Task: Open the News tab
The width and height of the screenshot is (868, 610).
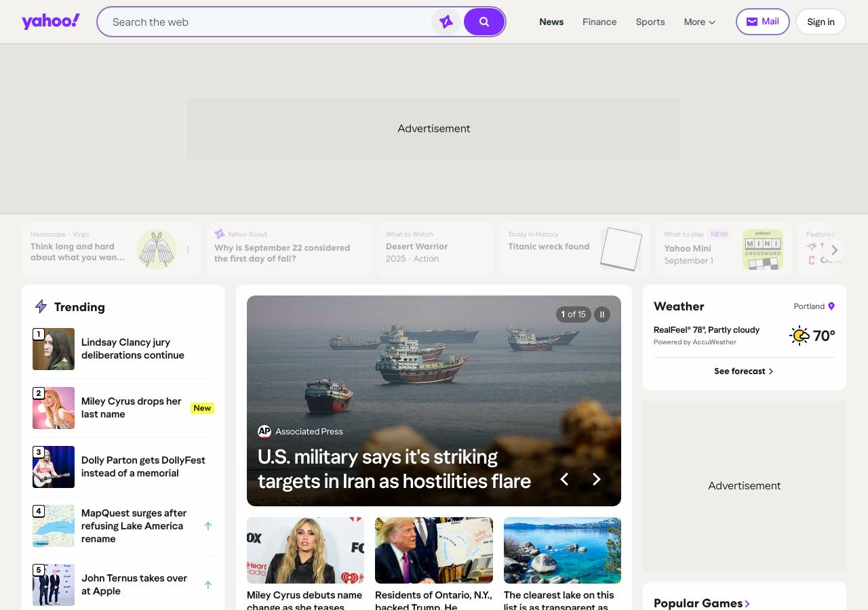Action: (x=551, y=22)
